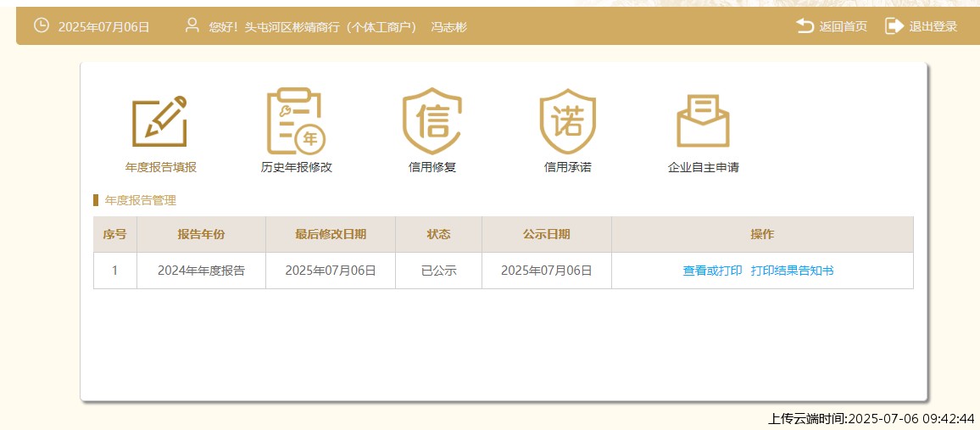Click the clock icon beside the date

point(42,25)
